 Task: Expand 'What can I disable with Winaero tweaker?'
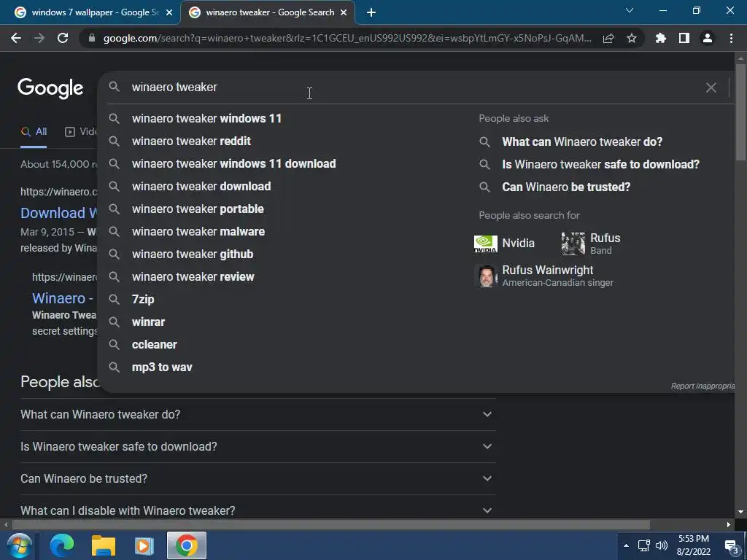click(x=258, y=510)
